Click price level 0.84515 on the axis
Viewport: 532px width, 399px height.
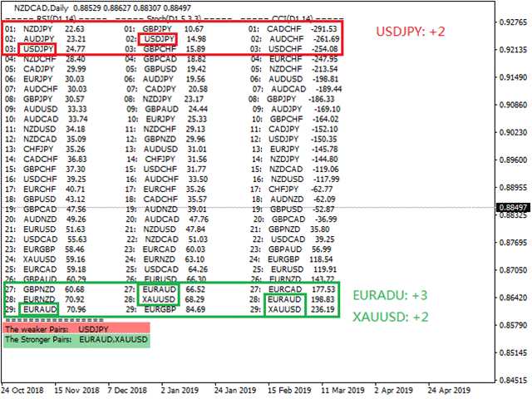click(x=513, y=380)
